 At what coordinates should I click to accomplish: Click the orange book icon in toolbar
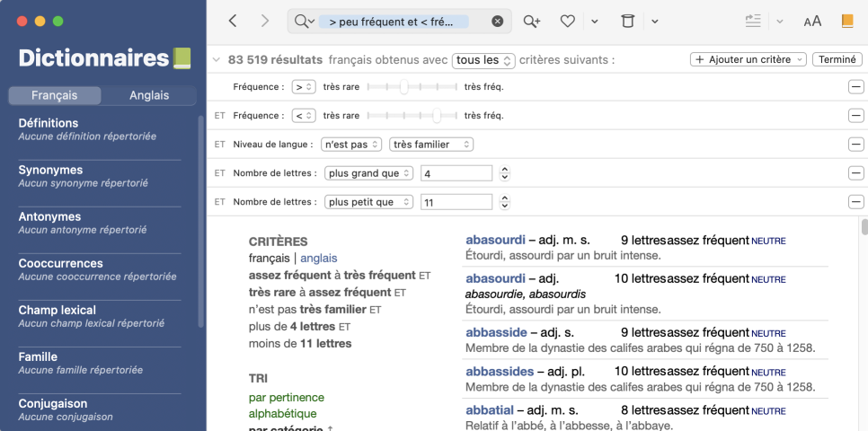point(847,21)
